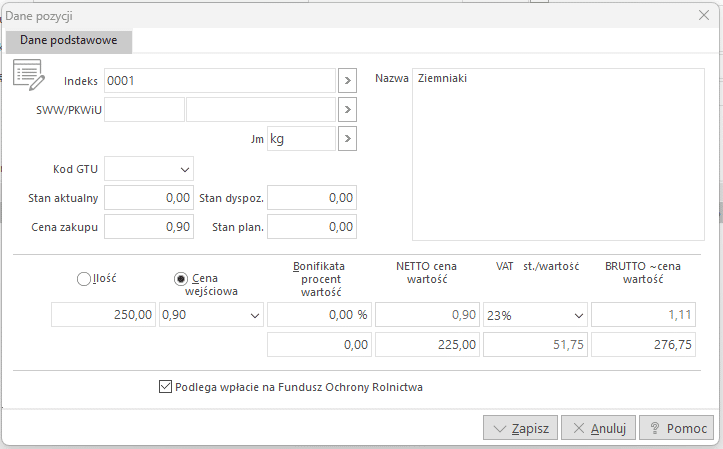Click the Bonifikata percent field
723x449 pixels.
pos(318,316)
